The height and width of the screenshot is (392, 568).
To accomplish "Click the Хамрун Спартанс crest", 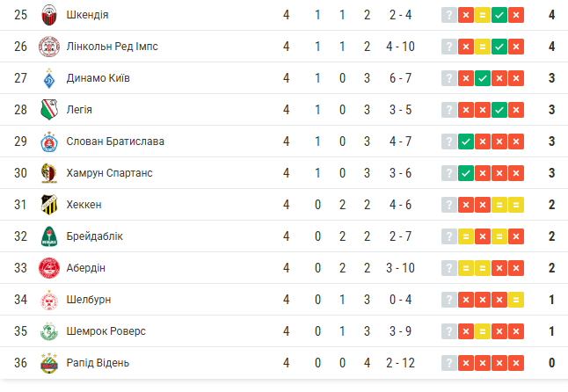I will (x=48, y=173).
